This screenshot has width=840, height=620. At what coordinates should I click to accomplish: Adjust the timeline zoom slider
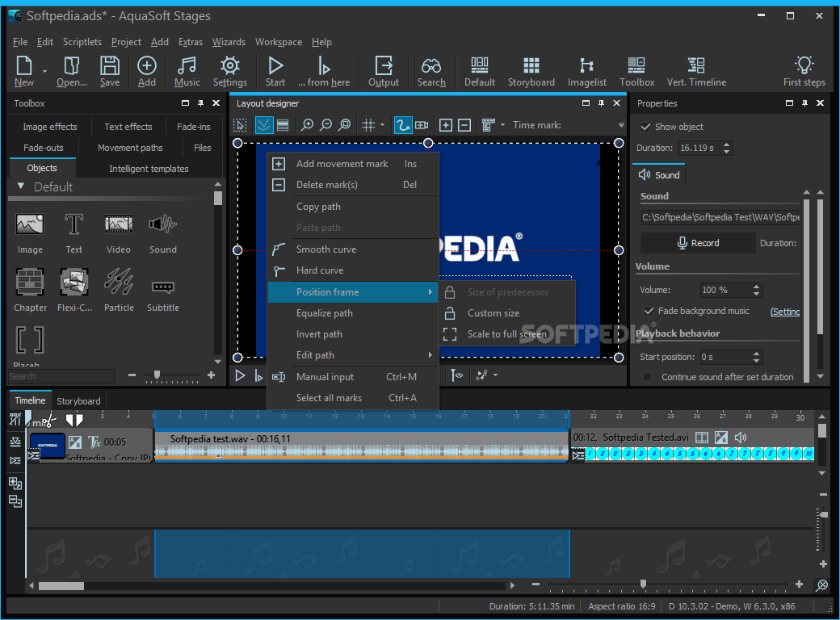[x=643, y=584]
